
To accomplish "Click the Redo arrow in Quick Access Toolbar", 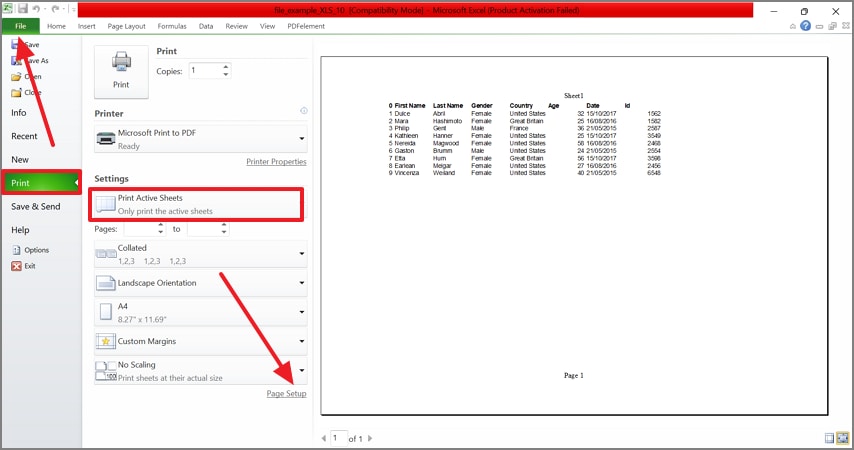I will (x=55, y=9).
